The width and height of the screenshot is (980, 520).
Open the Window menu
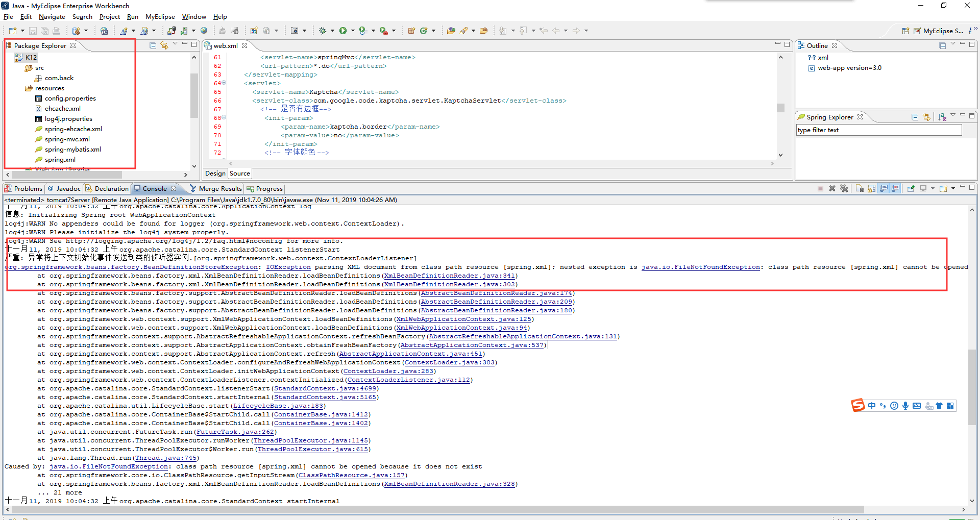point(194,17)
